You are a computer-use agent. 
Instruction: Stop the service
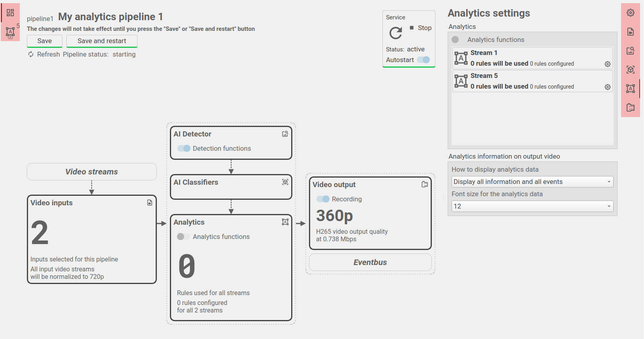[421, 28]
